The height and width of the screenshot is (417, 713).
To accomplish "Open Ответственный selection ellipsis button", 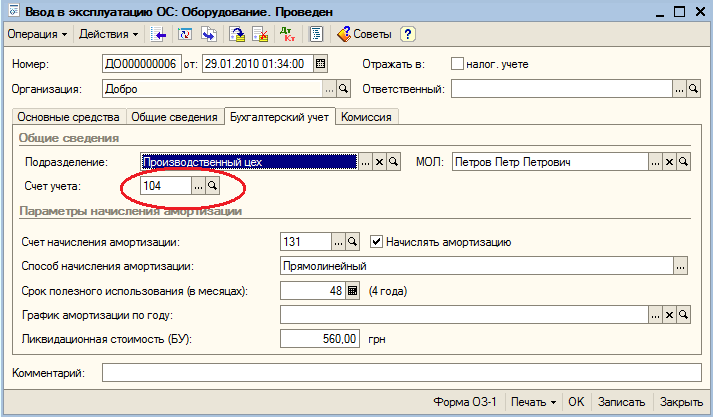I will click(x=679, y=89).
